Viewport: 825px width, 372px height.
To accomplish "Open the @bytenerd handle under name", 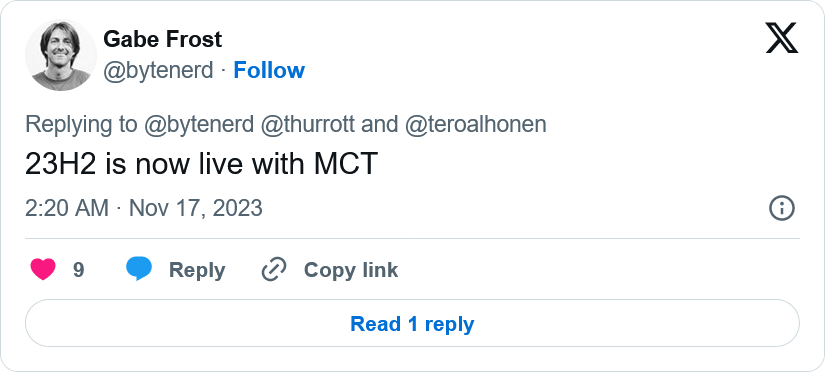I will click(x=158, y=71).
